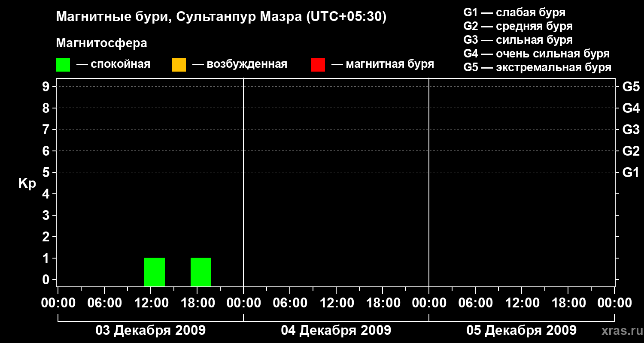The image size is (644, 343).
Task: Click the red 'магнитная буря' legend swatch
Action: pos(318,65)
